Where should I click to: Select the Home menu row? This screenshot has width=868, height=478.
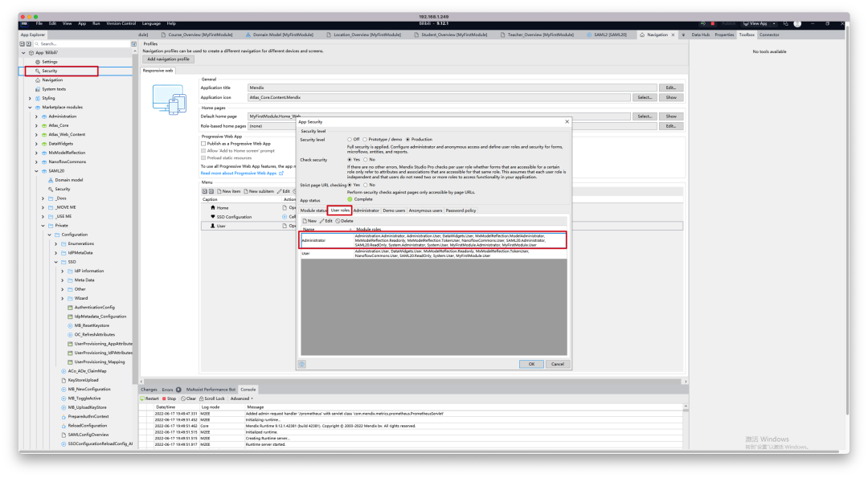(x=248, y=207)
